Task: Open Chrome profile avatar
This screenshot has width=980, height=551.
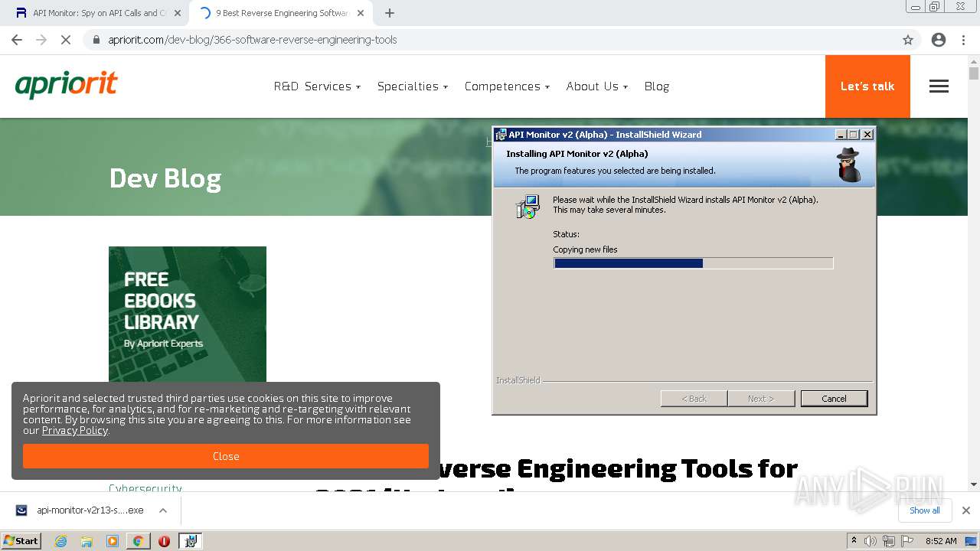Action: (939, 40)
